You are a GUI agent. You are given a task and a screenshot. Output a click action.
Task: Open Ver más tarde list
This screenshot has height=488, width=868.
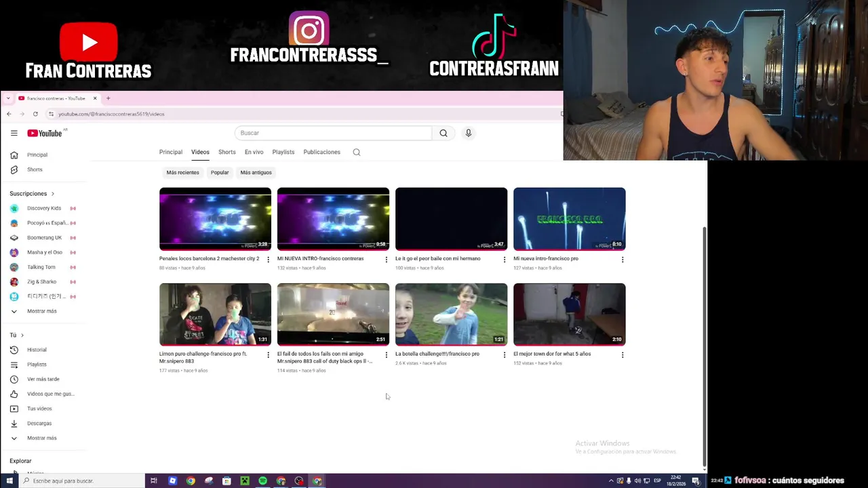pos(43,379)
